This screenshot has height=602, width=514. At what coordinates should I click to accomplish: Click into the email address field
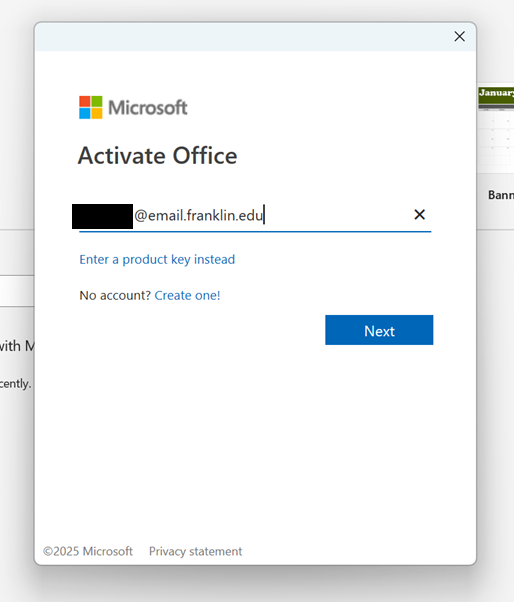[255, 215]
